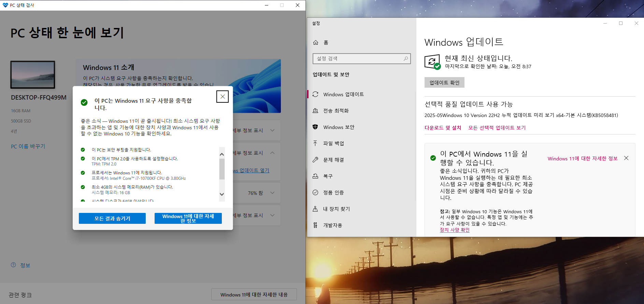Image resolution: width=644 pixels, height=304 pixels.
Task: Click 정보 link in PC Health Check
Action: 25,265
